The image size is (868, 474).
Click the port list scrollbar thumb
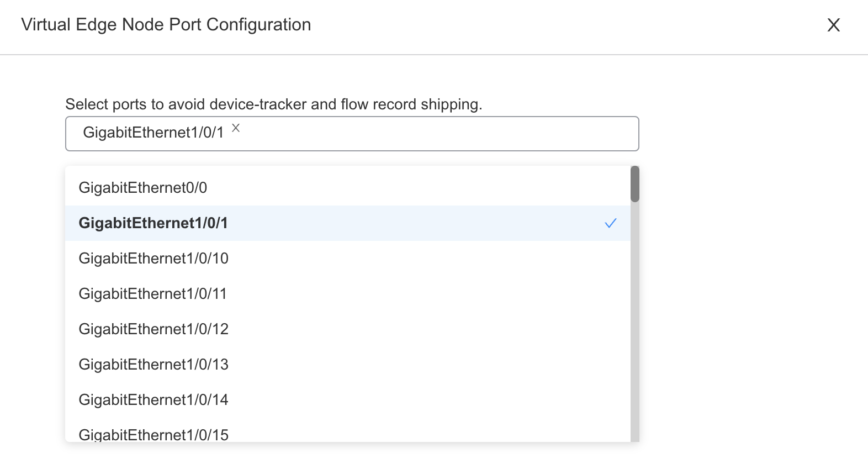(635, 184)
